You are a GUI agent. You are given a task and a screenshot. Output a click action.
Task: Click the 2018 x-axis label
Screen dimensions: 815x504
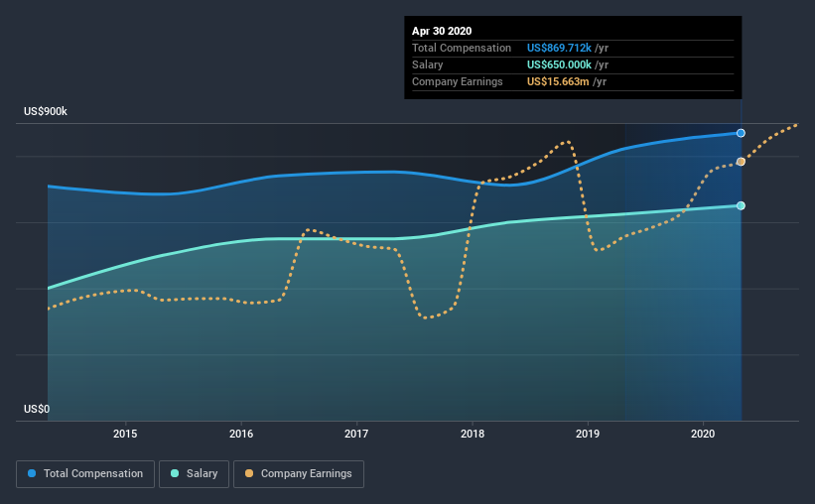tap(473, 434)
